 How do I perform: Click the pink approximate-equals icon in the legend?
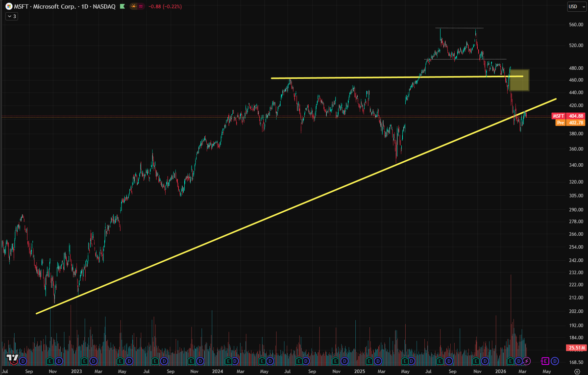(141, 6)
